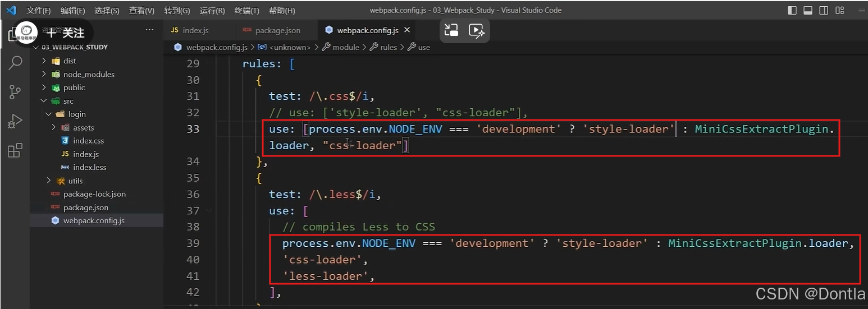
Task: Toggle the primary side bar layout icon
Action: pos(792,10)
